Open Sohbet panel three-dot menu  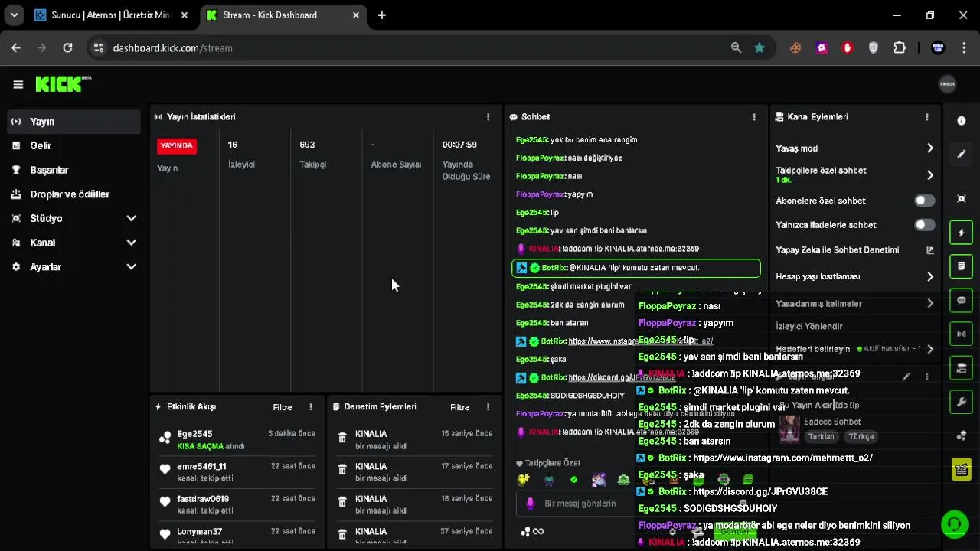click(753, 117)
